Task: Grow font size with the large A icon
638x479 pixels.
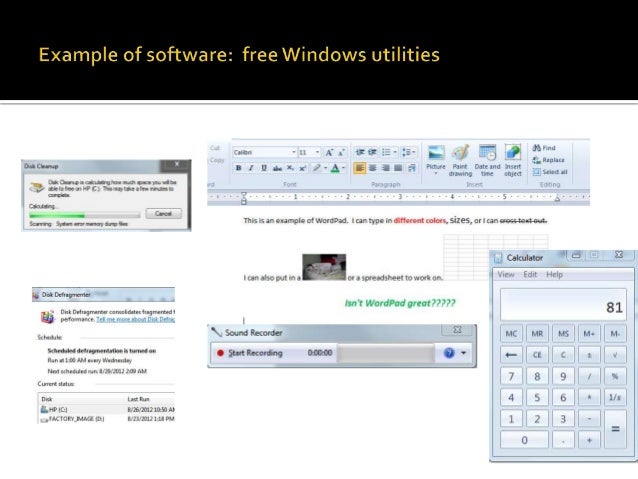Action: (329, 153)
